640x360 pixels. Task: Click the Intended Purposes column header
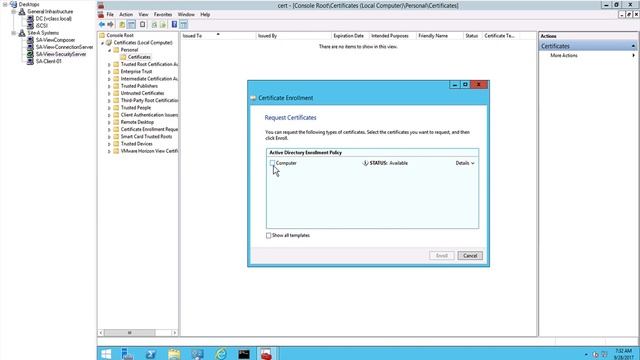coord(392,36)
